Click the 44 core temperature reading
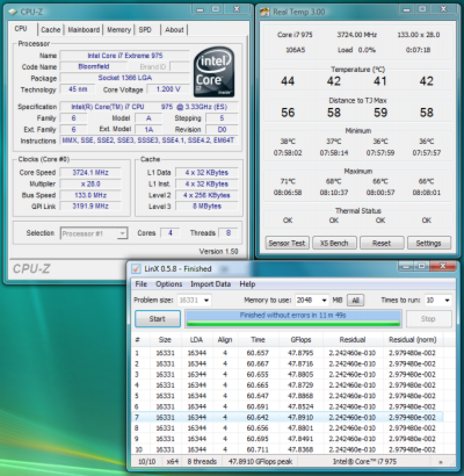This screenshot has height=476, width=464. (288, 81)
